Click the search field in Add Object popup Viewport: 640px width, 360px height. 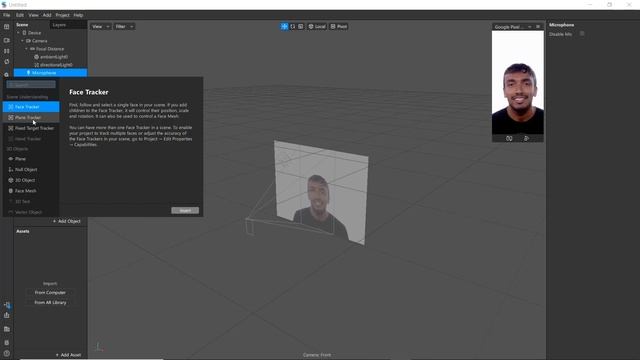click(31, 84)
